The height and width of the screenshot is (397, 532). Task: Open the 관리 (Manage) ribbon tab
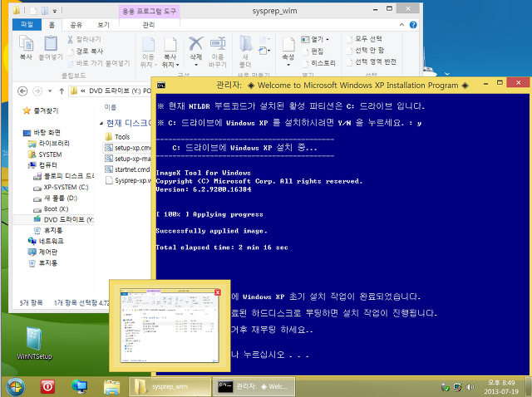point(149,24)
